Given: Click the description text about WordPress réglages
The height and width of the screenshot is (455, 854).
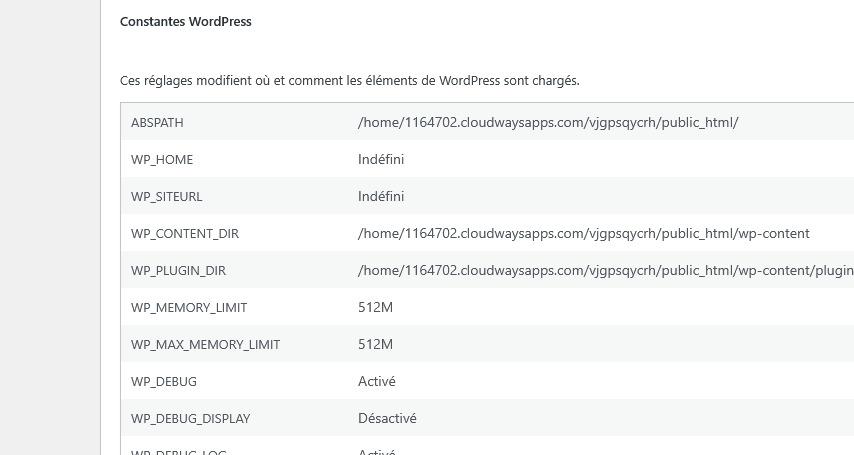Looking at the screenshot, I should click(x=349, y=80).
